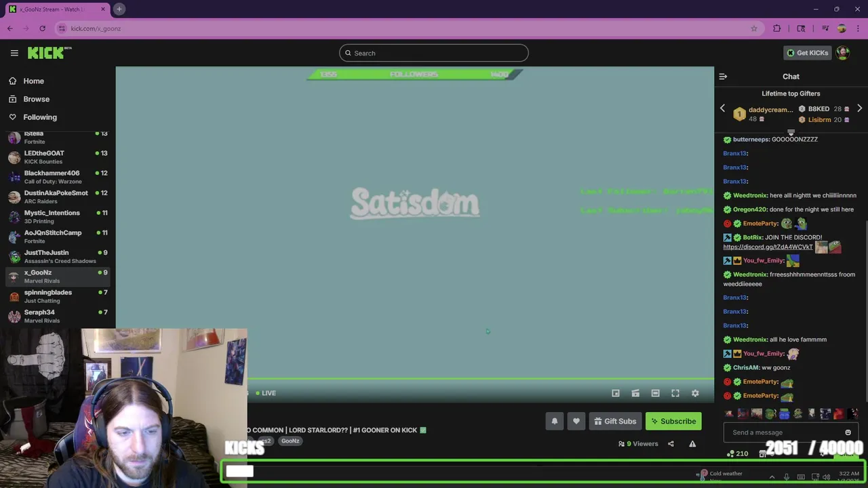868x488 pixels.
Task: Open Mystic_Intentions channel in sidebar
Action: click(58, 217)
